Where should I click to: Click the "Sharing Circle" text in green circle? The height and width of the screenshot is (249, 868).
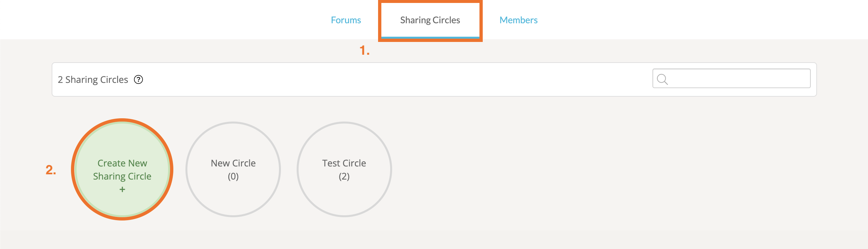(122, 177)
